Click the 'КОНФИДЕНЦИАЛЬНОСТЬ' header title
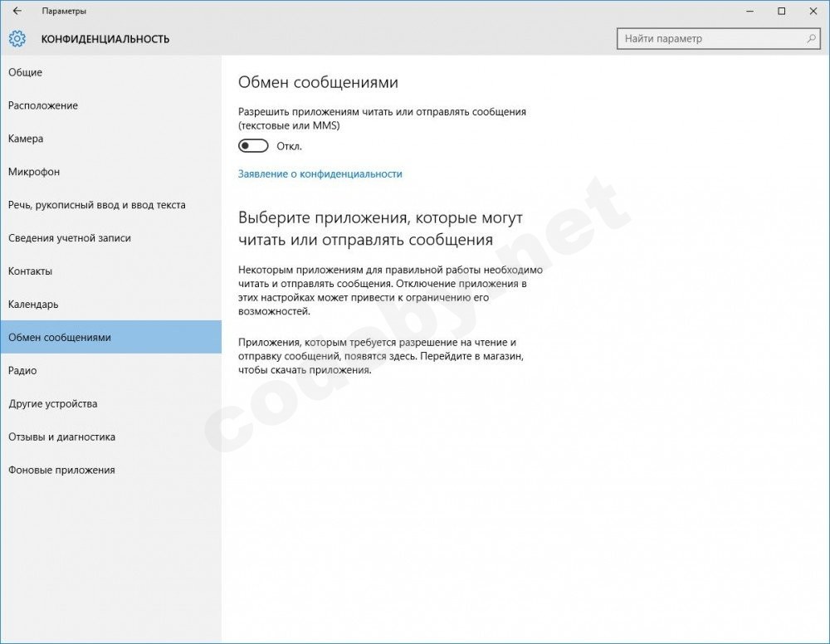Screen dimensions: 830x644 coord(105,39)
